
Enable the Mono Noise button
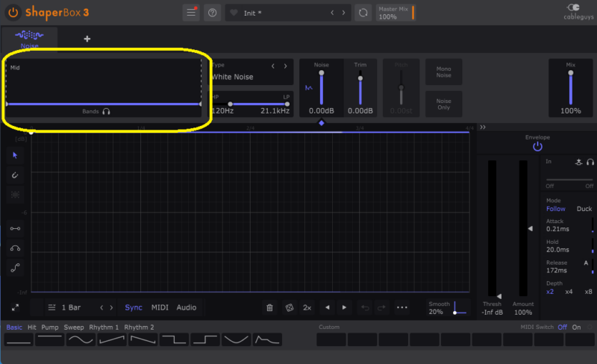point(443,73)
